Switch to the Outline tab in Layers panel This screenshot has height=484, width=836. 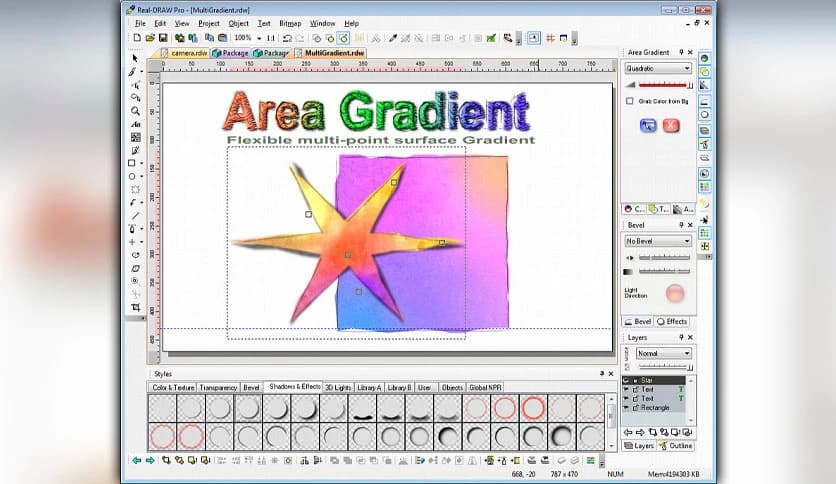point(676,446)
